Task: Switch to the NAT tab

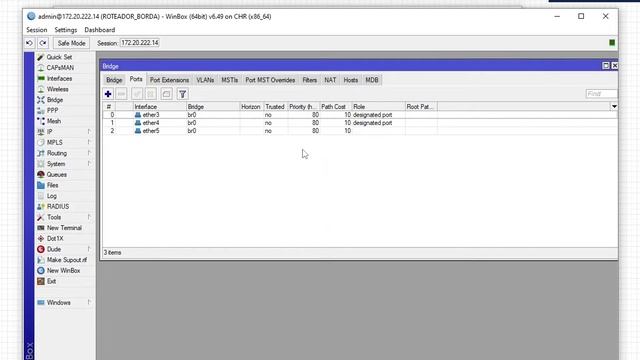Action: (330, 80)
